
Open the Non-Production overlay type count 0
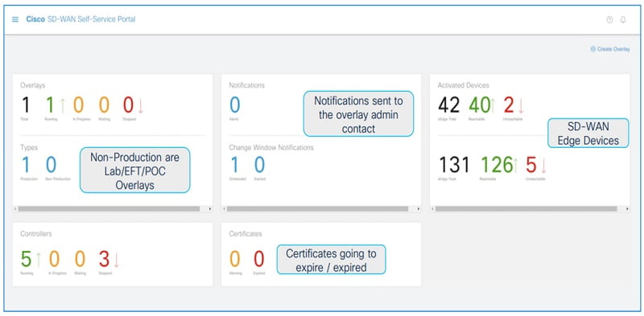coord(51,165)
